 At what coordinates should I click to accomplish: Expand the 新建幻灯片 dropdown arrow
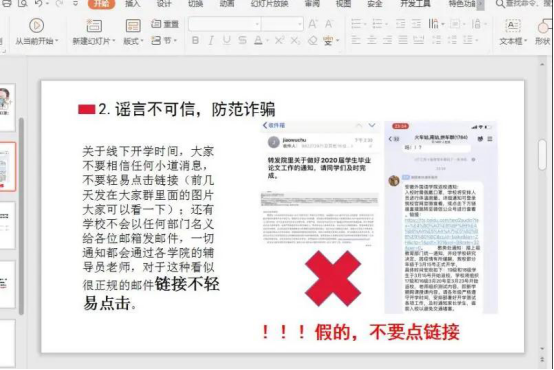coord(114,41)
